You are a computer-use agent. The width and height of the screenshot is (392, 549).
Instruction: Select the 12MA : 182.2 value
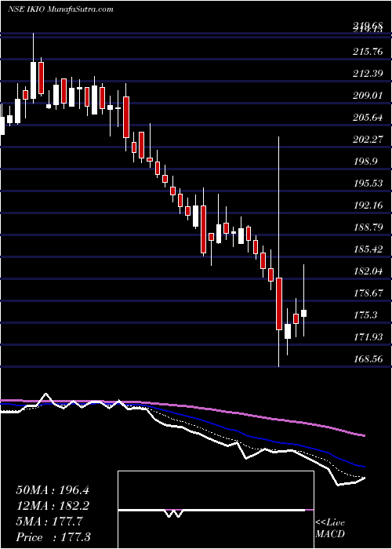[x=53, y=506]
